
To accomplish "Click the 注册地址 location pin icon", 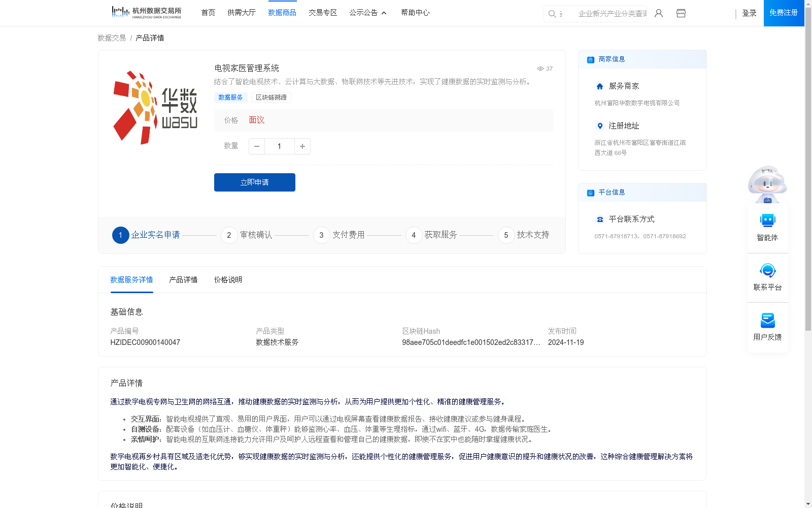I will click(x=600, y=126).
